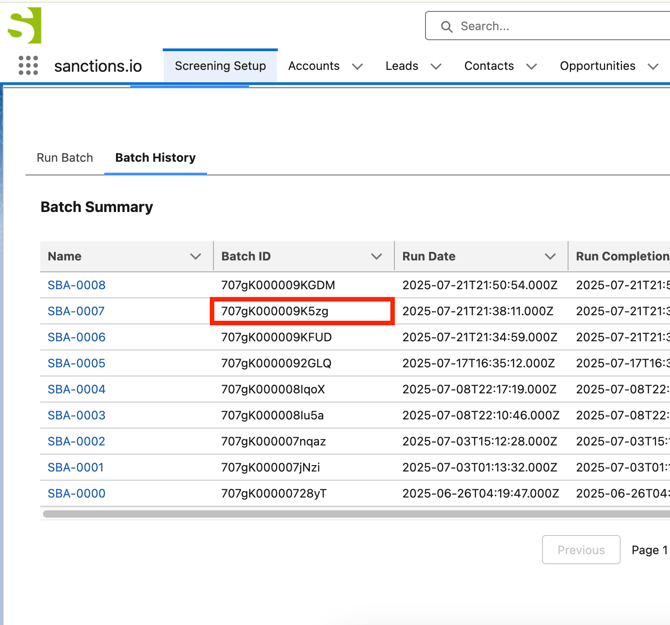Screen dimensions: 670x625
Task: Click run date 2025-06-26T04:19:47.000Z
Action: pos(481,493)
